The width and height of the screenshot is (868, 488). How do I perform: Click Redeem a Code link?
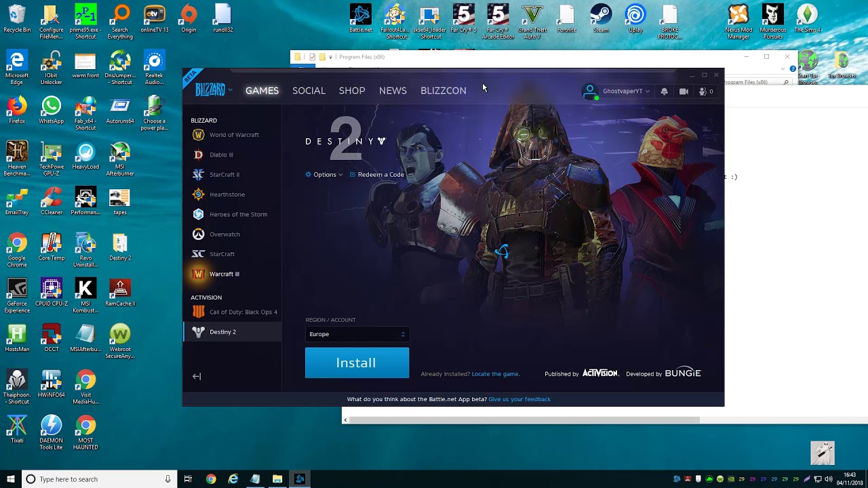376,175
